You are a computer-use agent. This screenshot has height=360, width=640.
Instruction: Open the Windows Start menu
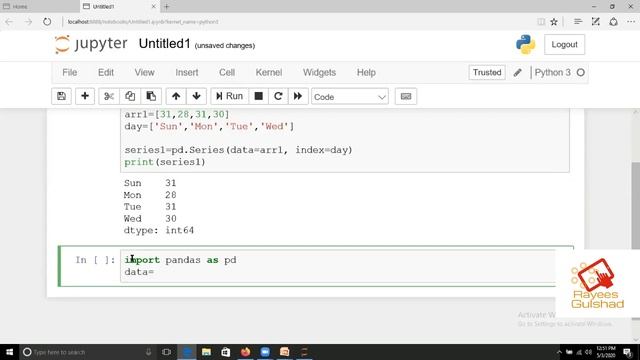click(9, 352)
